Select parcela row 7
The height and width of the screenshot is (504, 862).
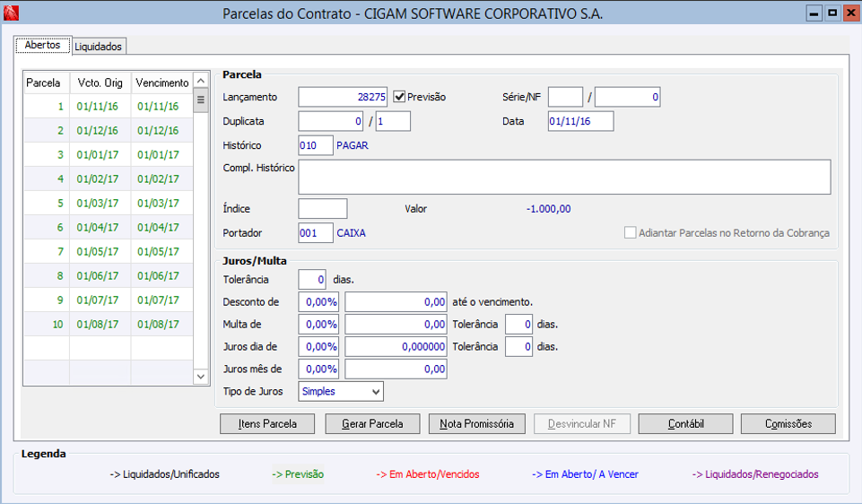(x=109, y=251)
